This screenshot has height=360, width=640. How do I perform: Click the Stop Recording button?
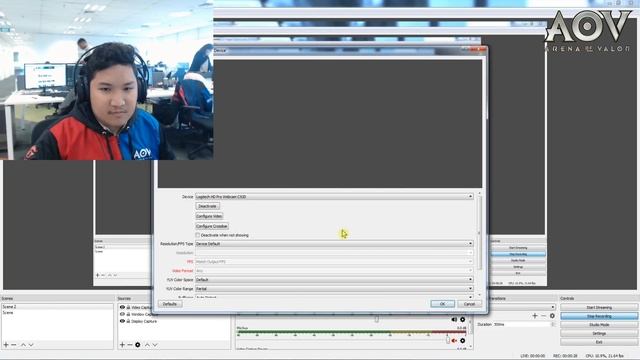coord(599,316)
